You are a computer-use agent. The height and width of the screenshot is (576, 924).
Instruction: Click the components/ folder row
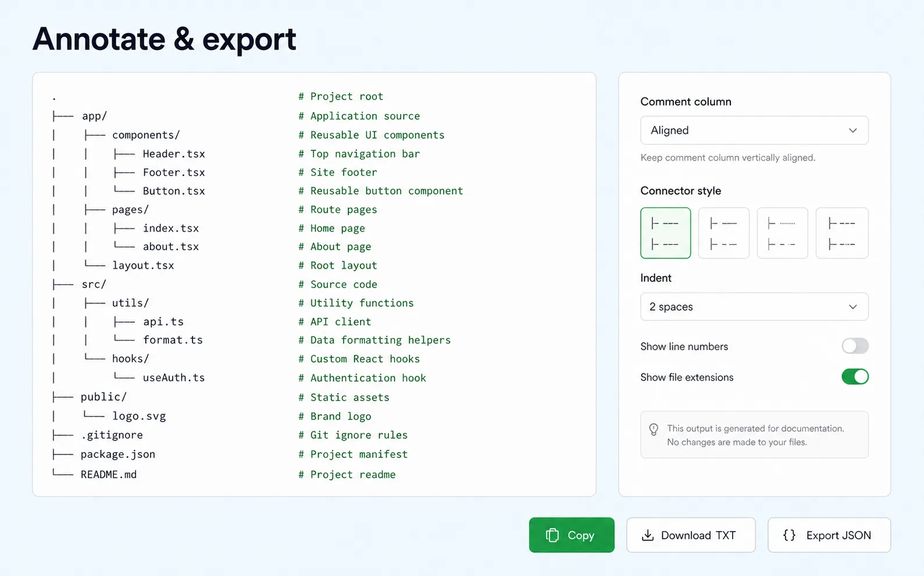[x=146, y=135]
